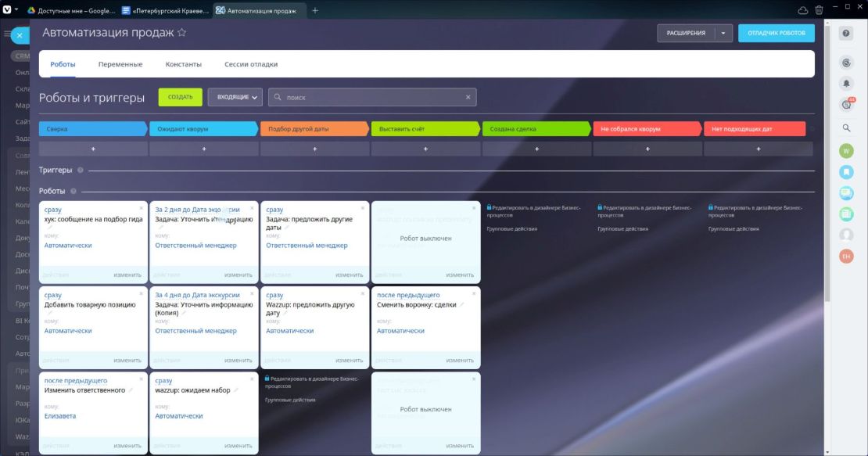868x456 pixels.
Task: Add robot to Подбор другой даты stage
Action: coord(314,149)
